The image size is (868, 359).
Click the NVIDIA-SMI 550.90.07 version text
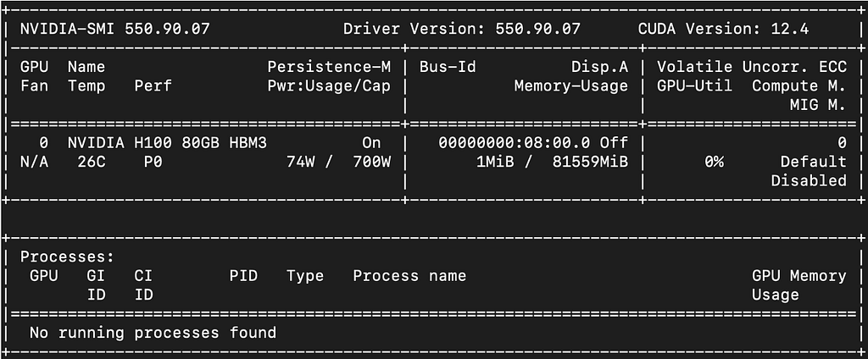coord(115,29)
